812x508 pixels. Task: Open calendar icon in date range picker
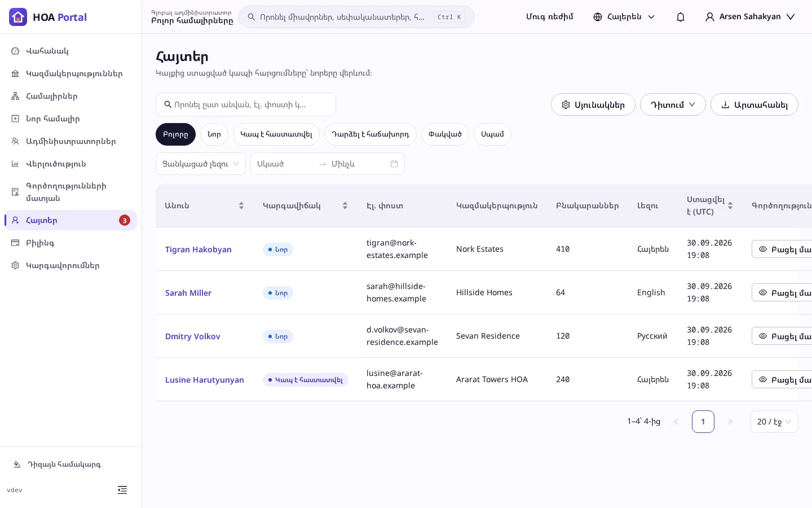(394, 164)
